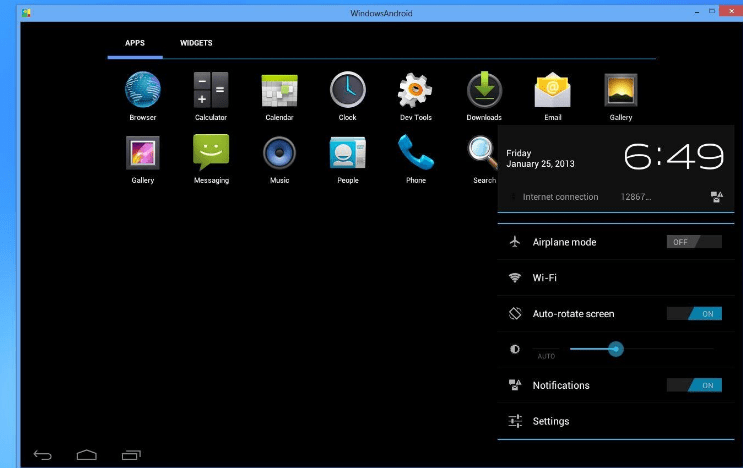743x468 pixels.
Task: Open the People contacts app
Action: [x=347, y=153]
